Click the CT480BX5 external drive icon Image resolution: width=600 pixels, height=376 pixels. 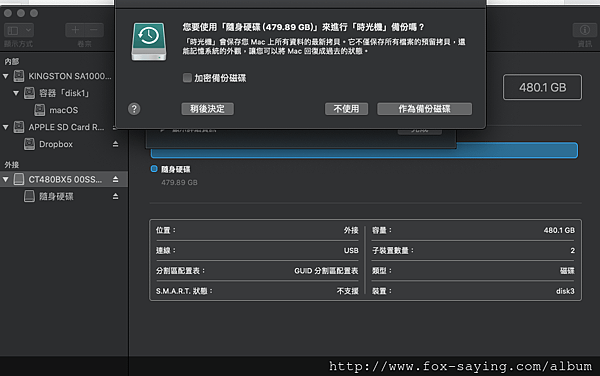point(19,179)
